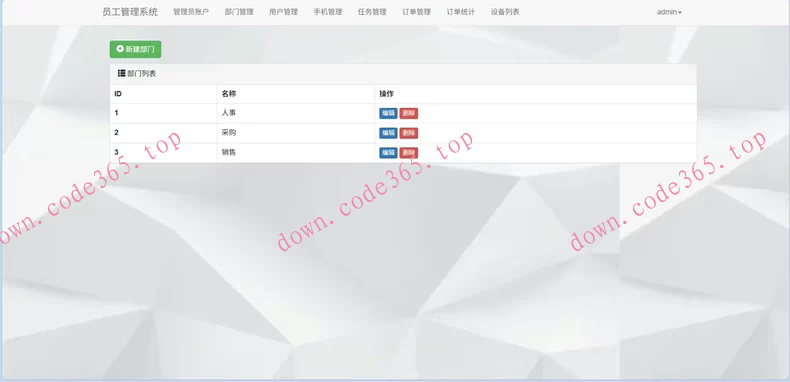Viewport: 790px width, 382px height.
Task: Delete the 人事 department
Action: coord(409,113)
